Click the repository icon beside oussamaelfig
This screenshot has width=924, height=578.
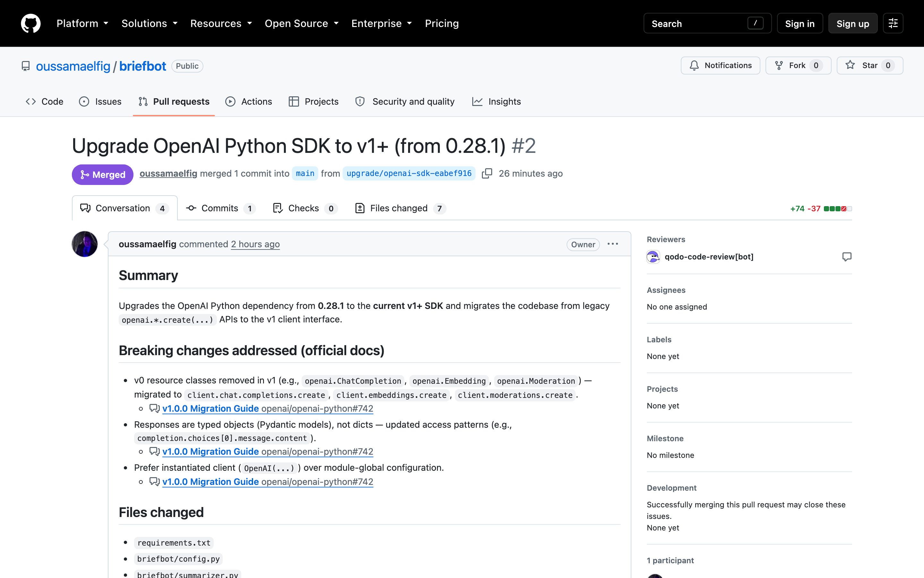[x=26, y=66]
